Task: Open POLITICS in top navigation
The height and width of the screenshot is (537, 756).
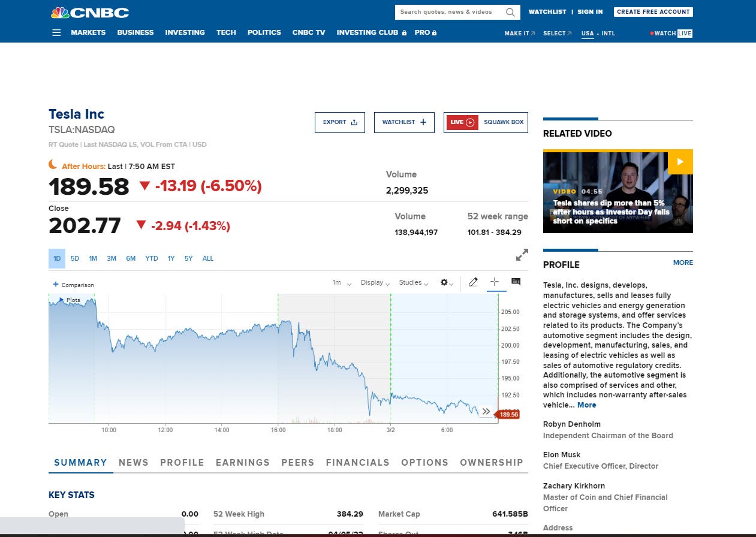Action: coord(264,32)
